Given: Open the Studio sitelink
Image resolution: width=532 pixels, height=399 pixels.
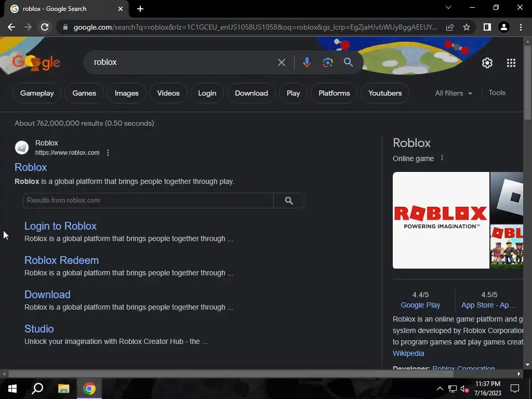Looking at the screenshot, I should [x=39, y=329].
